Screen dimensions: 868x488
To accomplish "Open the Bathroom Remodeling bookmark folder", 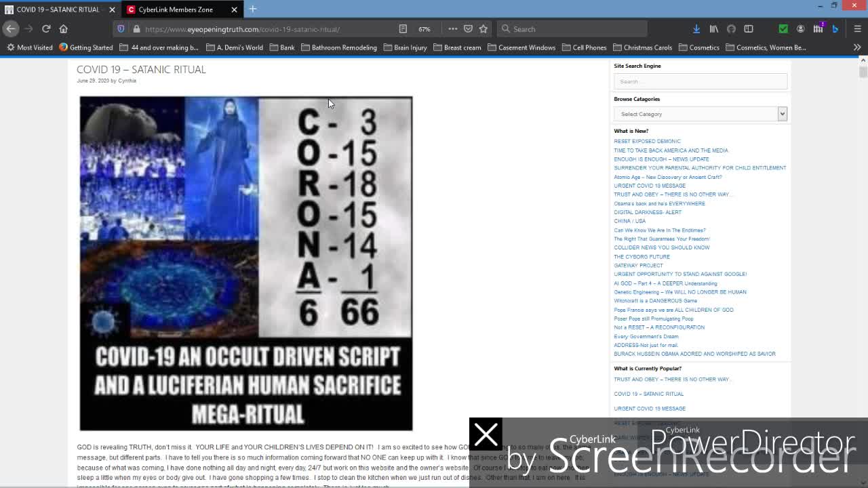I will coord(338,47).
